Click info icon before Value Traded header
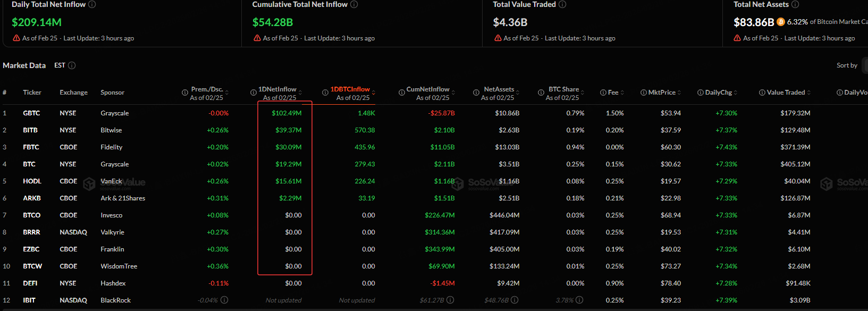This screenshot has width=868, height=311. [x=762, y=93]
